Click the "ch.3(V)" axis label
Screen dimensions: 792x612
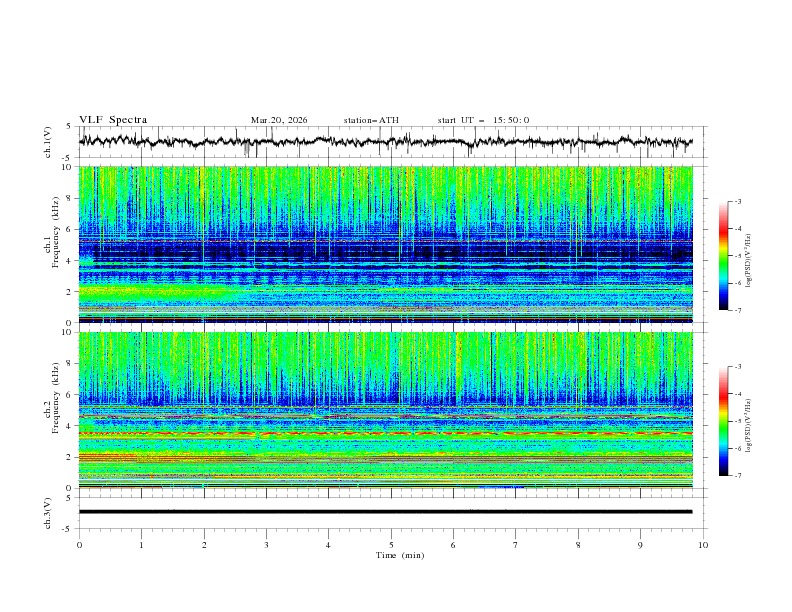click(48, 513)
